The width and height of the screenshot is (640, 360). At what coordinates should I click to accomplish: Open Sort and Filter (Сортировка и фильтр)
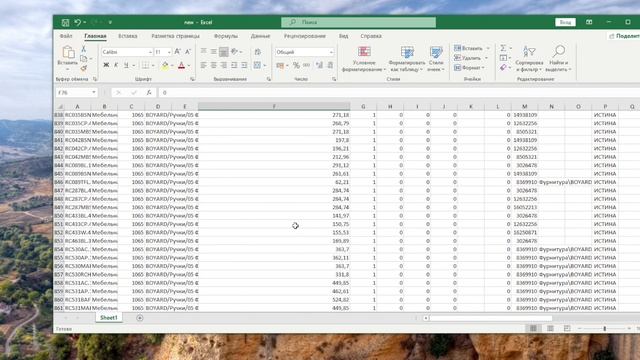click(529, 59)
